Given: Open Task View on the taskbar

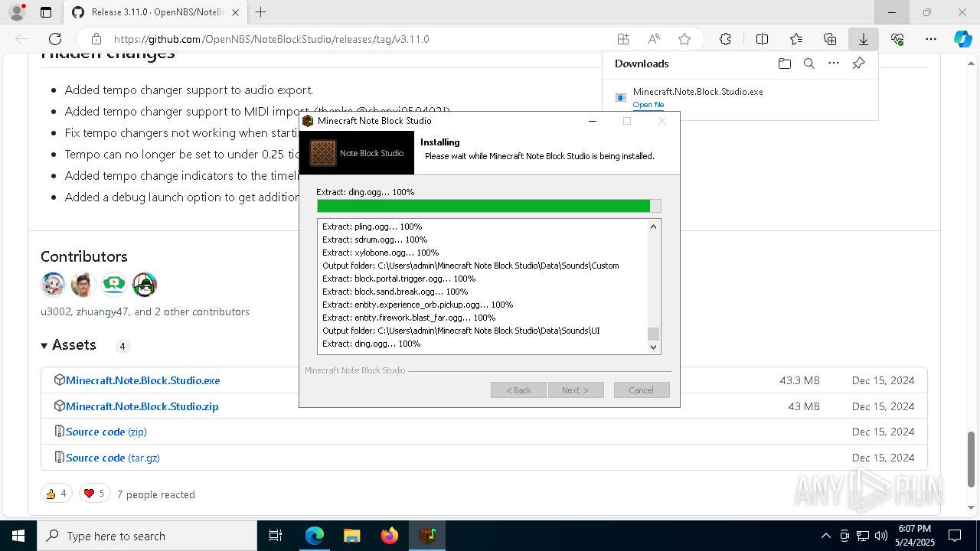Looking at the screenshot, I should [x=276, y=536].
